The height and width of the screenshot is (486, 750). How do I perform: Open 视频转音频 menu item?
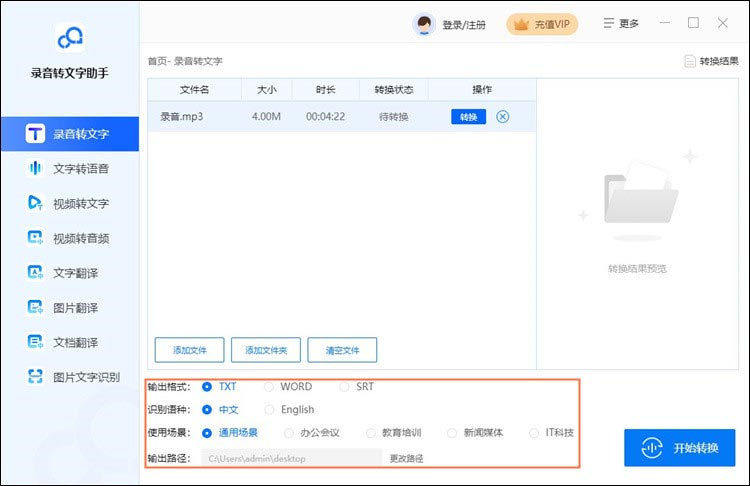coord(70,238)
